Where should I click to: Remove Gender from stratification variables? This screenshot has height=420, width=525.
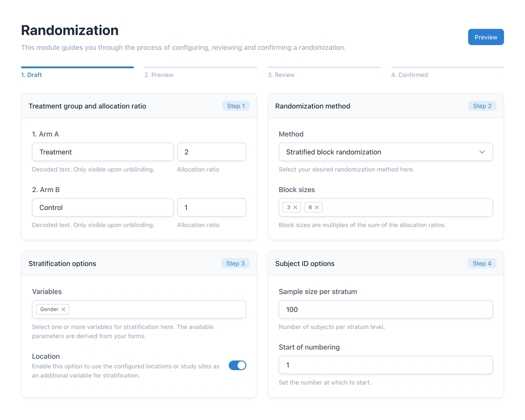point(64,309)
